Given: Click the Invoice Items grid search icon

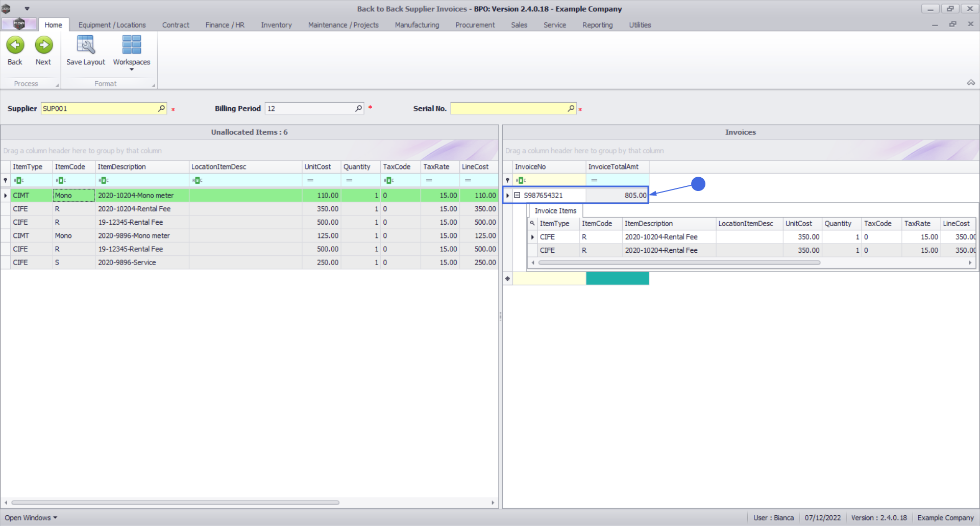Looking at the screenshot, I should [532, 224].
